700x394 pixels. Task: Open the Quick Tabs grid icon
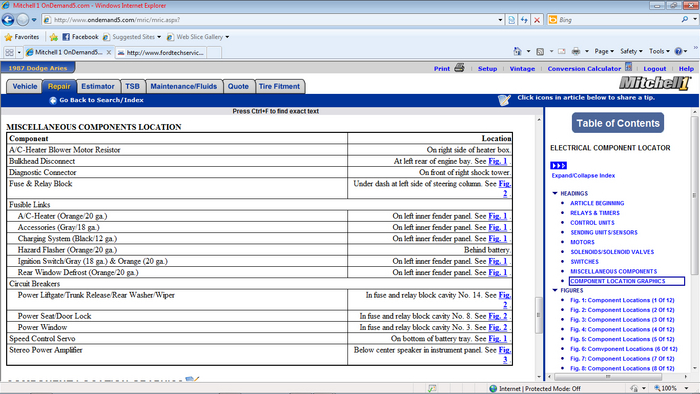[x=9, y=52]
